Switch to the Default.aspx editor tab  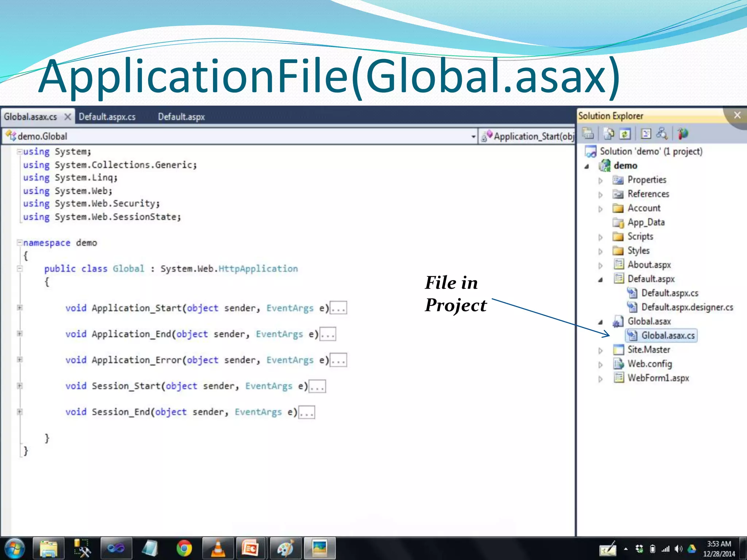tap(181, 117)
